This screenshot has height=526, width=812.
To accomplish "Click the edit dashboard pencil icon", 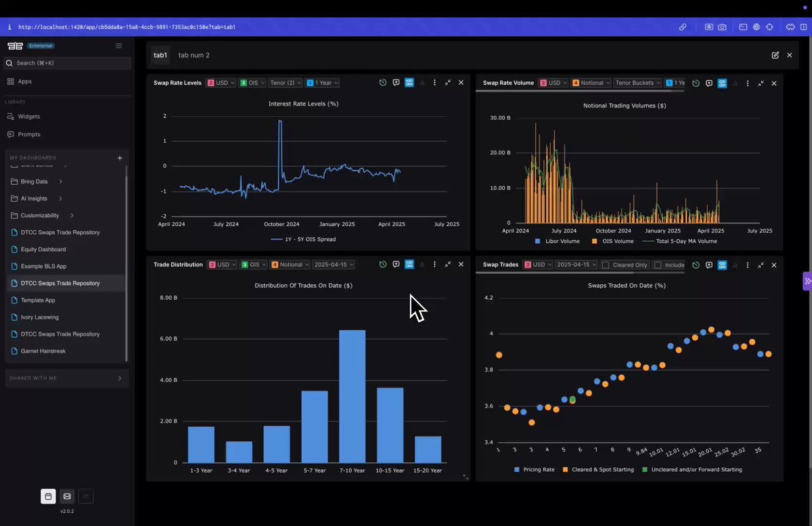I will [x=775, y=56].
